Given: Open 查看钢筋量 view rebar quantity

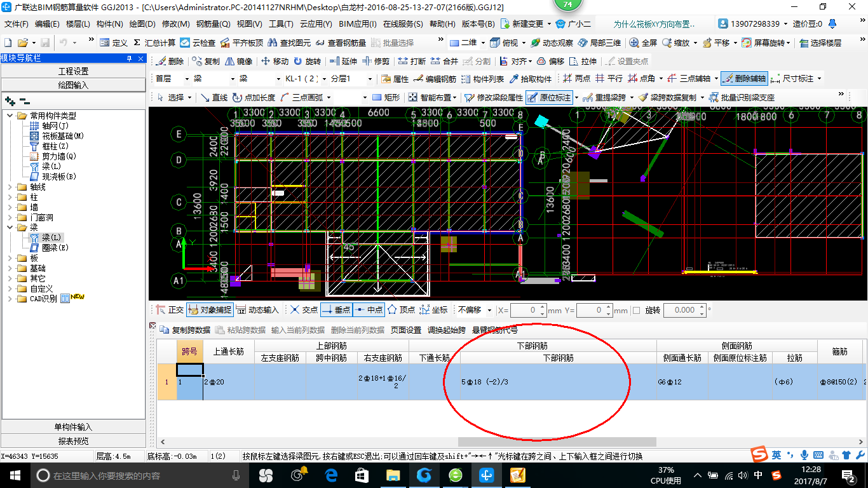Looking at the screenshot, I should [x=341, y=43].
